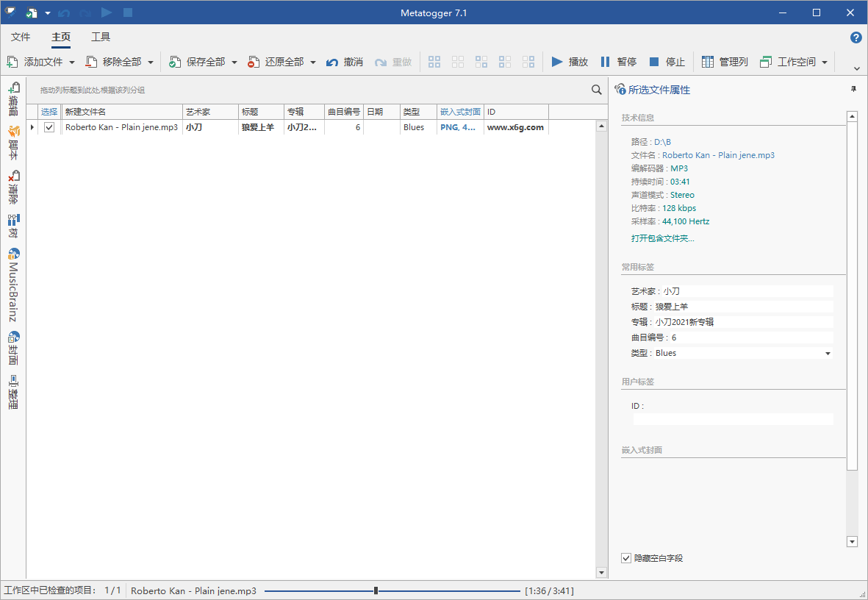Open the 清除 sidebar panel

(13, 187)
